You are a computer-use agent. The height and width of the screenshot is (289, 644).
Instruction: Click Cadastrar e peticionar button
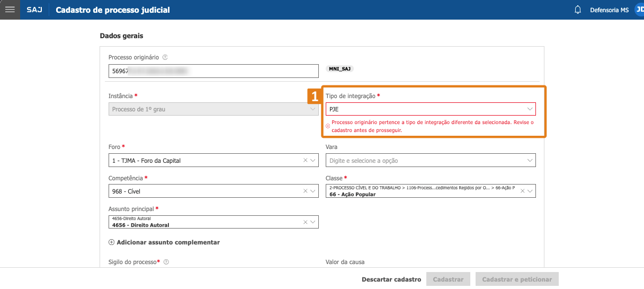click(x=517, y=279)
